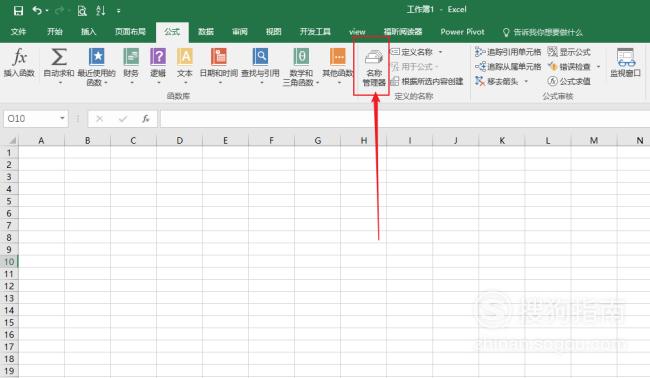Switch to the Power Pivot tab

[x=462, y=32]
